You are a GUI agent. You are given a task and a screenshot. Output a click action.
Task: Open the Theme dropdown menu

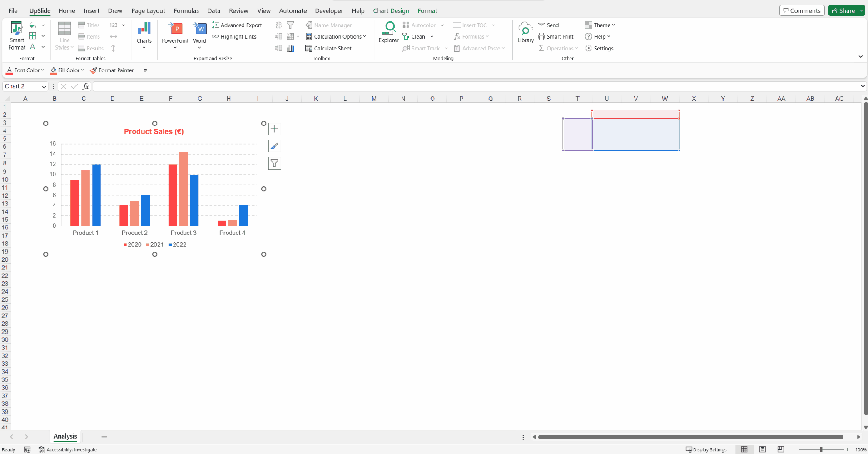tap(600, 25)
